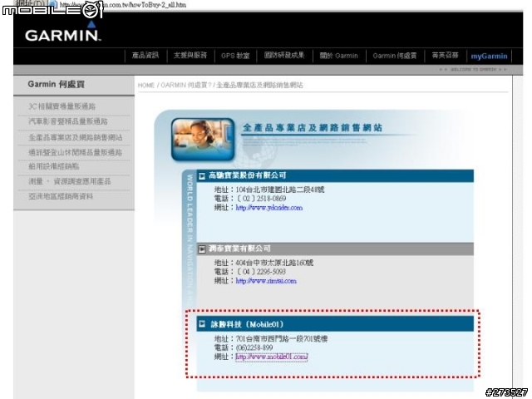Click the arrow icon beside the gray company header above xintai link

click(x=202, y=249)
